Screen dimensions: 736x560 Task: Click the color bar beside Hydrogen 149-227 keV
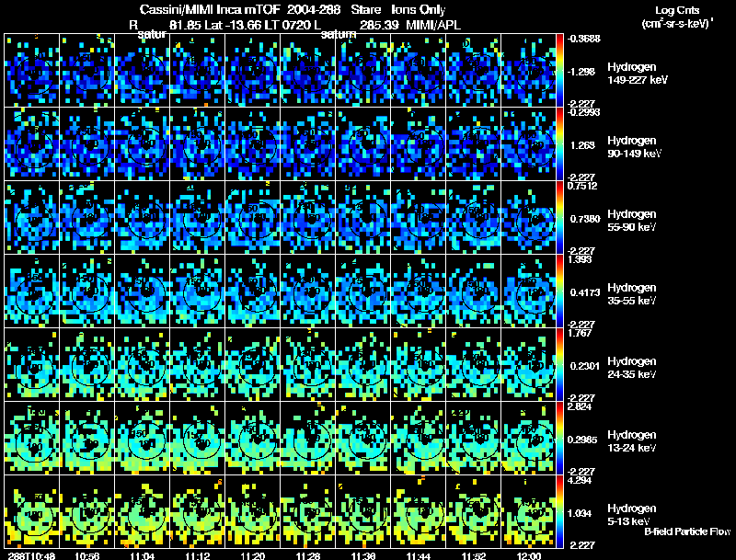559,71
